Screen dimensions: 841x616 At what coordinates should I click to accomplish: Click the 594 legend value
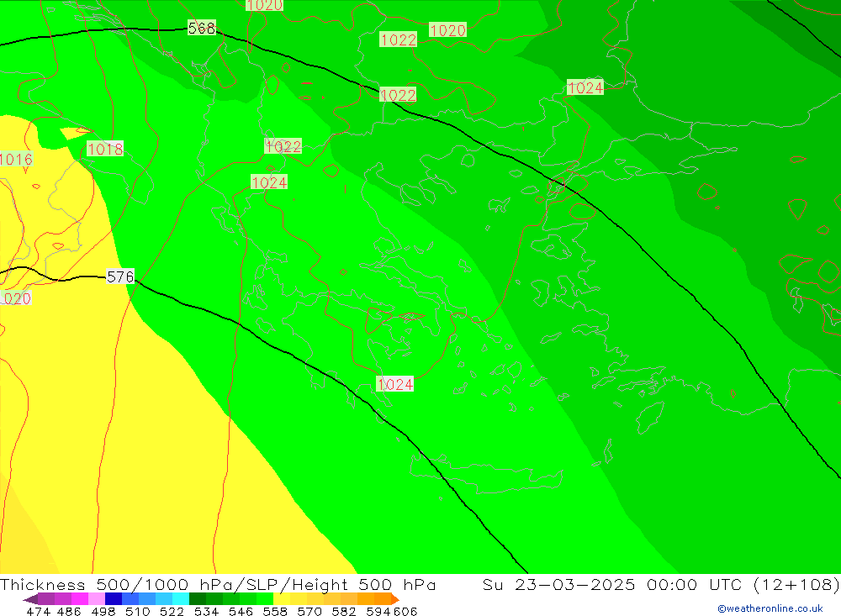coord(378,611)
